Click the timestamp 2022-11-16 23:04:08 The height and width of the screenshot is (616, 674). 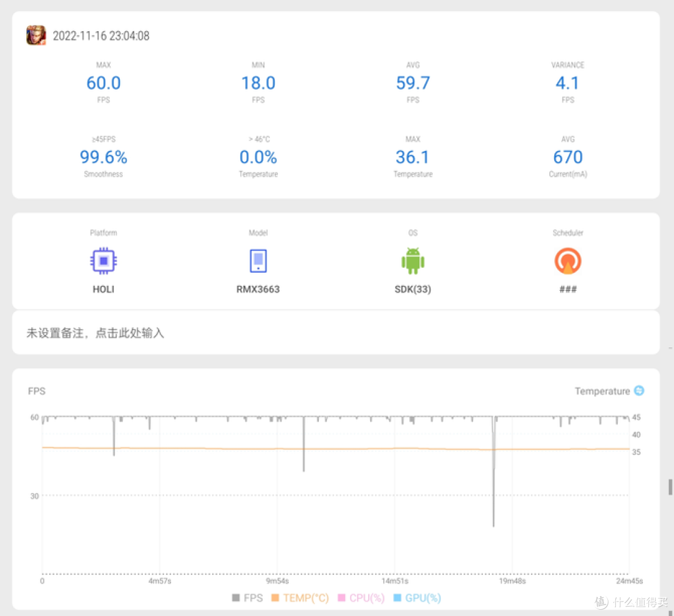pyautogui.click(x=101, y=36)
